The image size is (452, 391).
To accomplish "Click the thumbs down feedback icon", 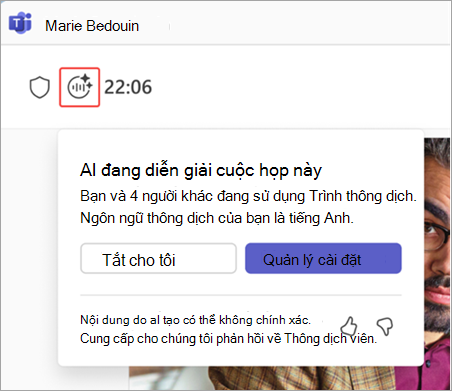I will coord(385,326).
